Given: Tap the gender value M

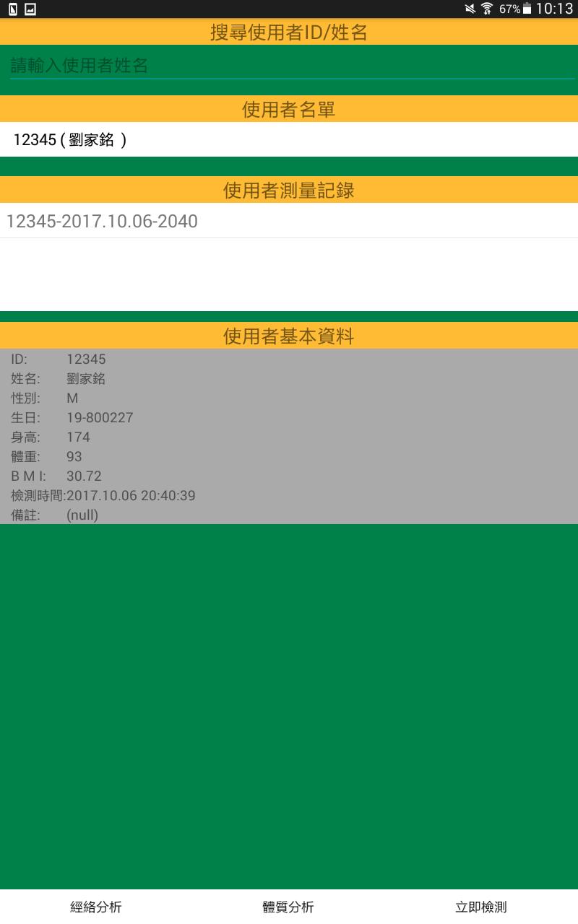Looking at the screenshot, I should [72, 398].
